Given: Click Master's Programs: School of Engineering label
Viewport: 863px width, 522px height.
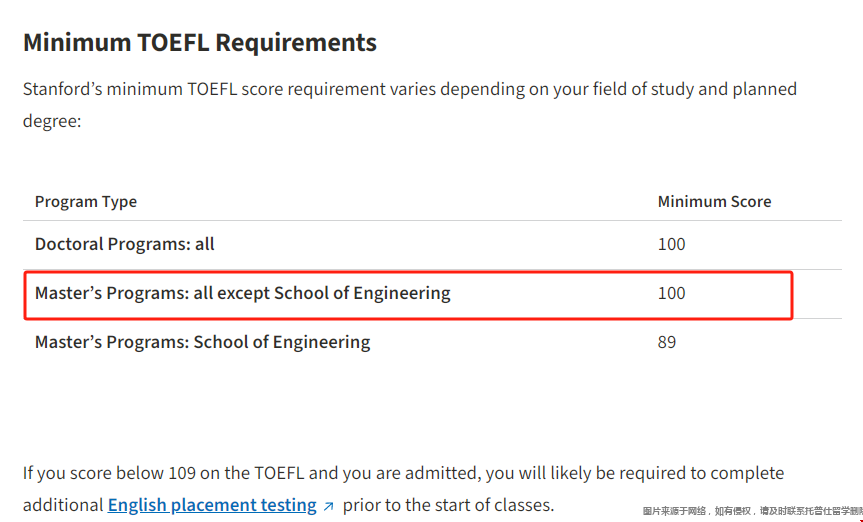Looking at the screenshot, I should (202, 342).
